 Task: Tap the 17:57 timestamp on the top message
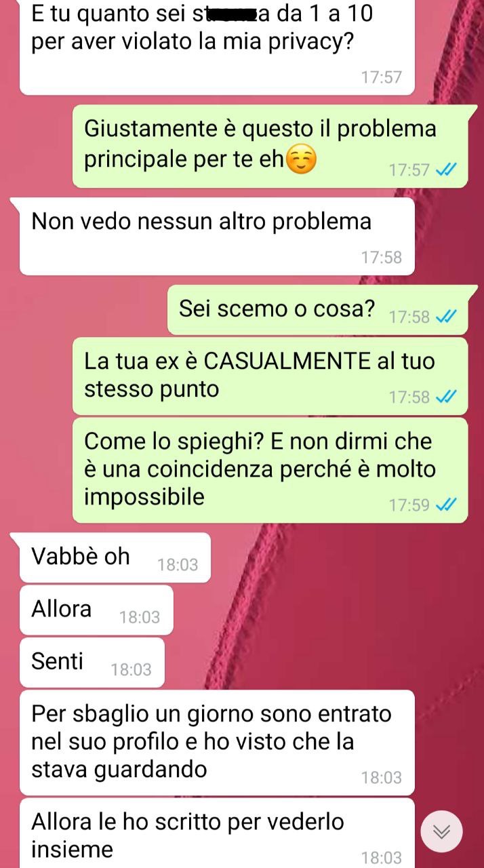click(x=382, y=77)
